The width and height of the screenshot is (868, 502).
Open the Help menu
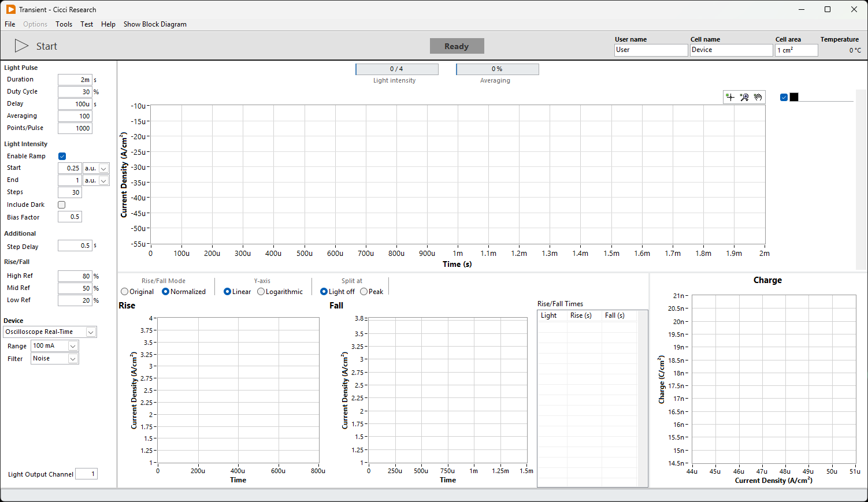108,24
